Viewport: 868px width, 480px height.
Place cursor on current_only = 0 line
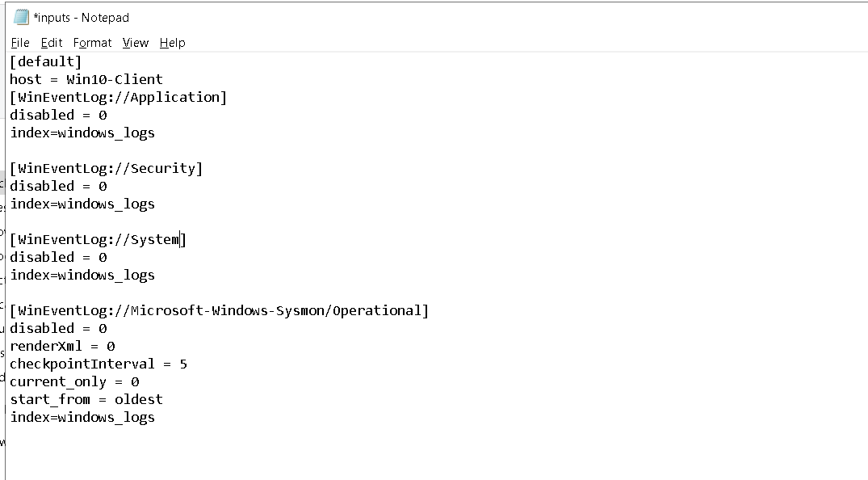74,381
